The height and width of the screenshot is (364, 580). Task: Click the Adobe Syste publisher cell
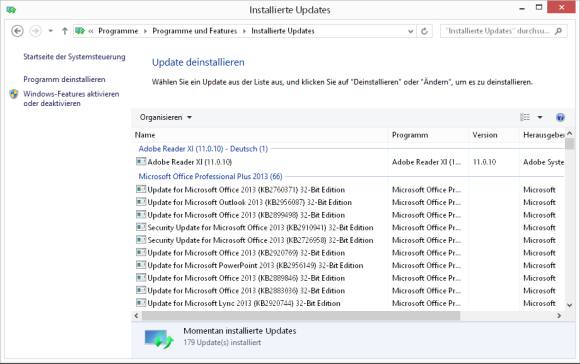(x=543, y=162)
